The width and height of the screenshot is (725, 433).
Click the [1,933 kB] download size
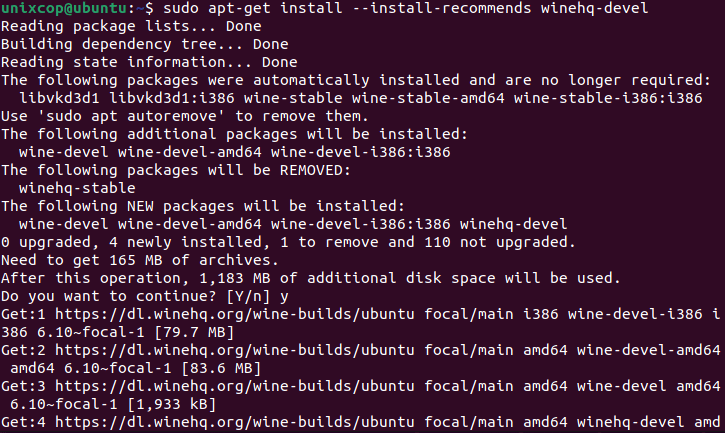click(x=172, y=404)
